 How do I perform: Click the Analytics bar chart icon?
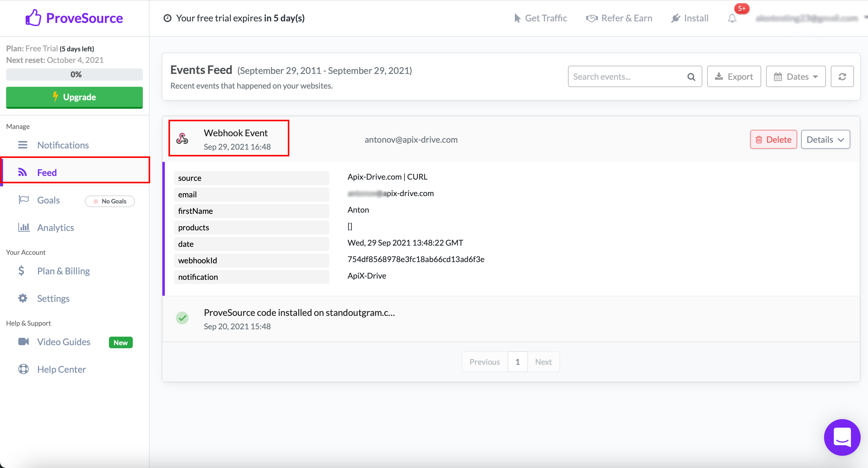[x=24, y=227]
